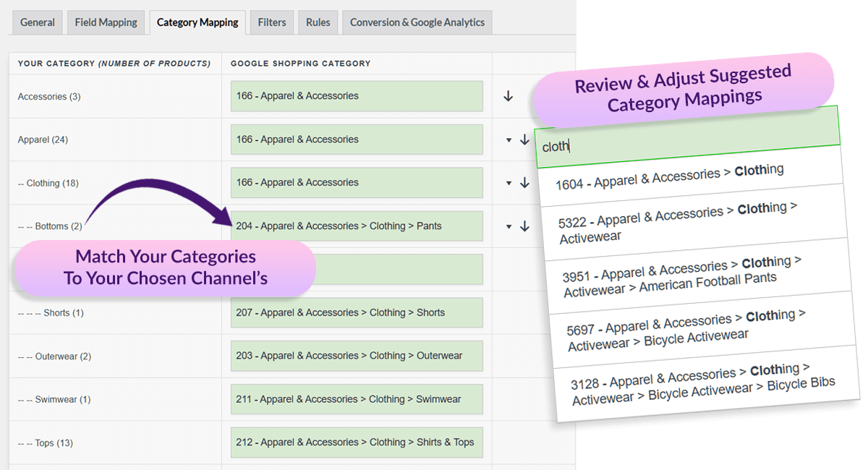Click the 'Accessories (3)' category label

49,97
